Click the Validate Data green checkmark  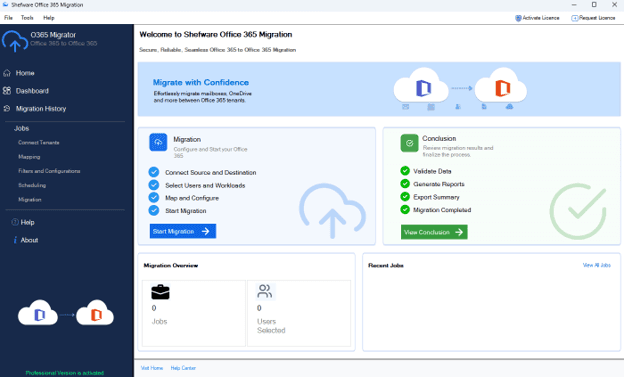tap(405, 171)
